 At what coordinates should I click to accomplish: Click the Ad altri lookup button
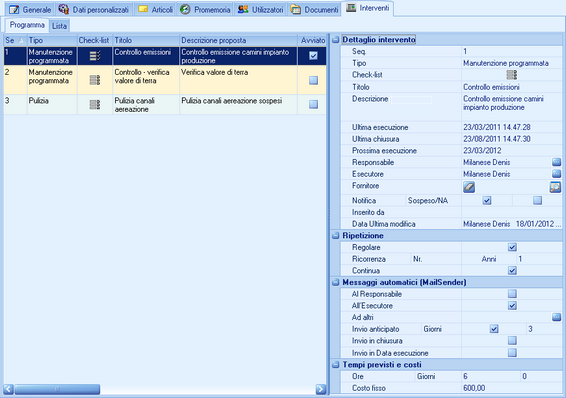click(x=556, y=317)
